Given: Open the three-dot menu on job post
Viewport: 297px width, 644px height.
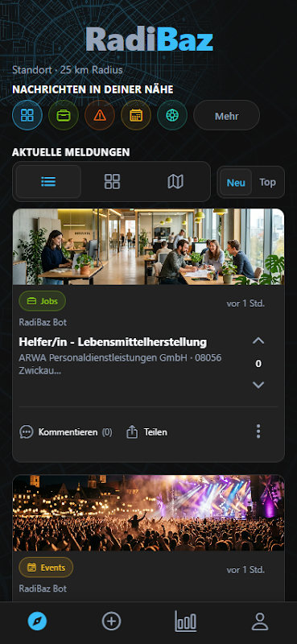Looking at the screenshot, I should point(258,431).
